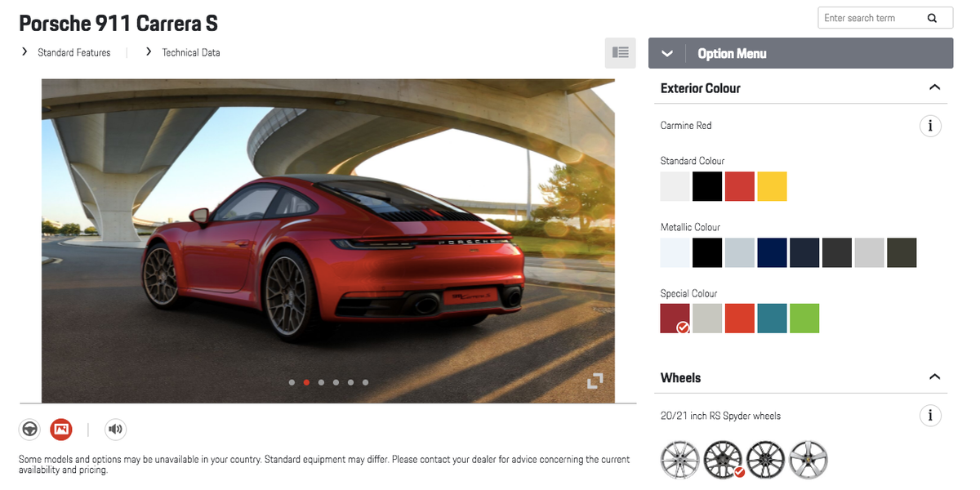Select the light grey metallic swatch

click(x=870, y=252)
